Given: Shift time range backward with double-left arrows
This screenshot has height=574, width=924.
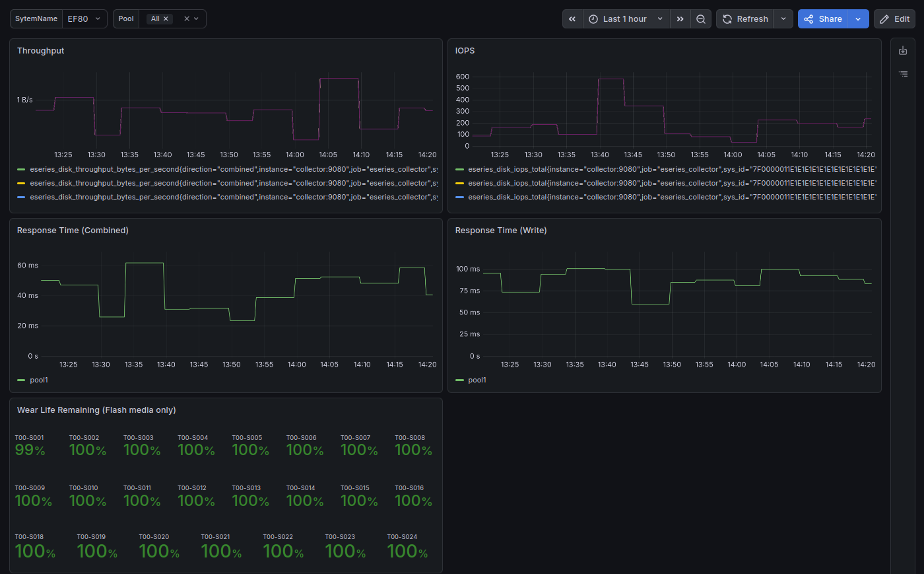Looking at the screenshot, I should click(572, 19).
